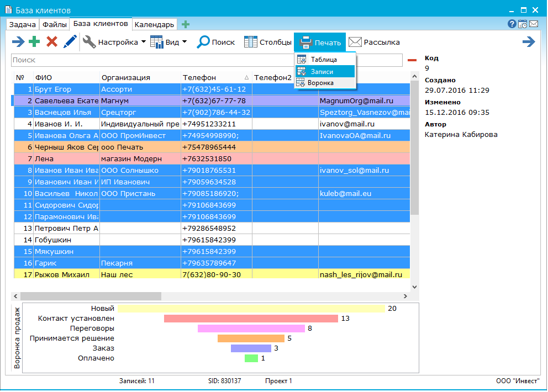Click the red minus clear search icon
The image size is (548, 392).
pyautogui.click(x=412, y=60)
